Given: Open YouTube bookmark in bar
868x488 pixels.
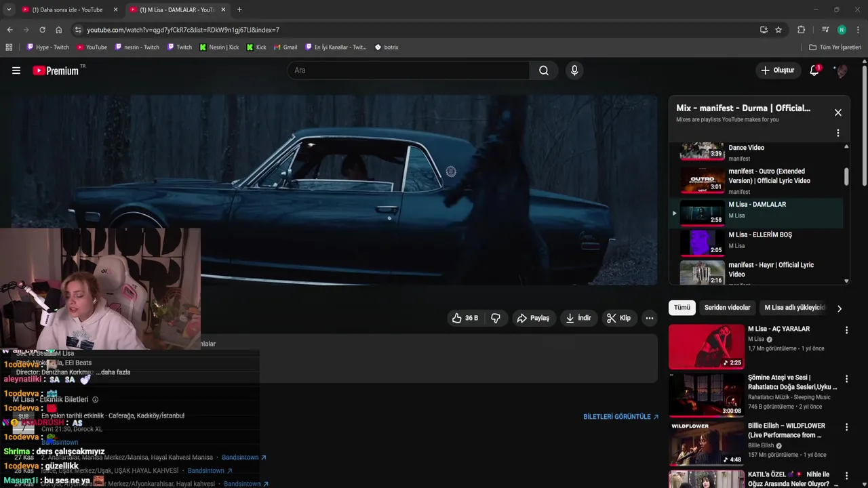Looking at the screenshot, I should pos(92,47).
